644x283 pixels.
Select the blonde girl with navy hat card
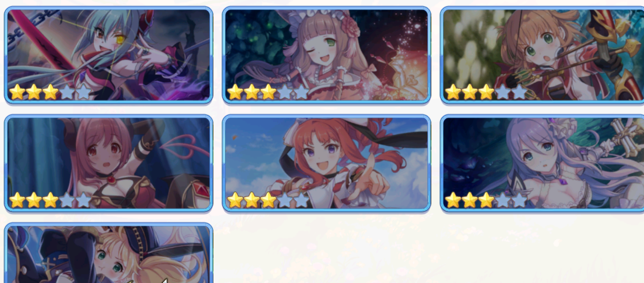(109, 253)
